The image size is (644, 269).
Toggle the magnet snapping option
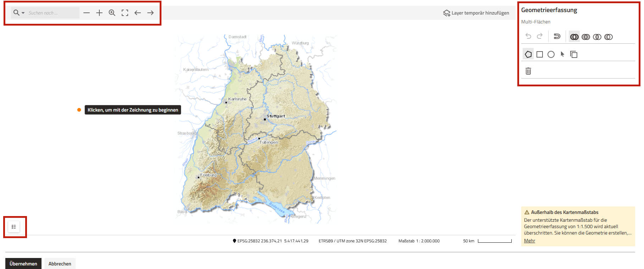click(557, 36)
